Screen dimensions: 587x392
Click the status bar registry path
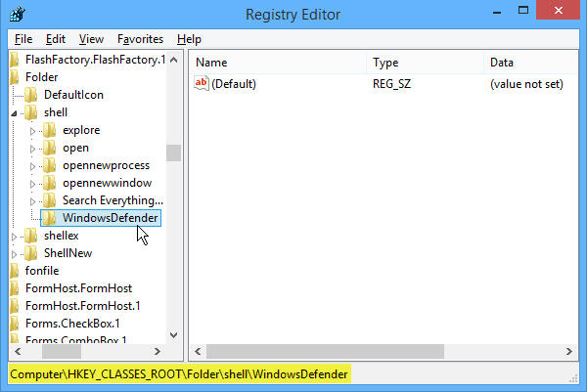pos(180,374)
